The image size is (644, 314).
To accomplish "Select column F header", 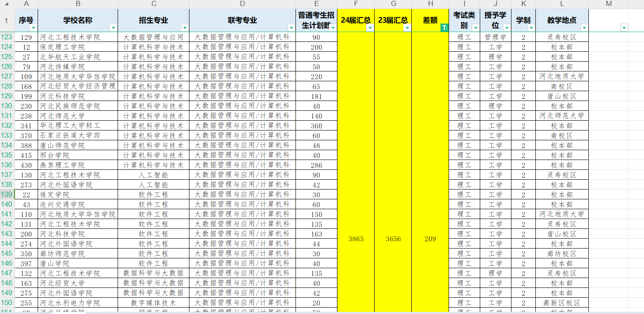I will pos(356,4).
